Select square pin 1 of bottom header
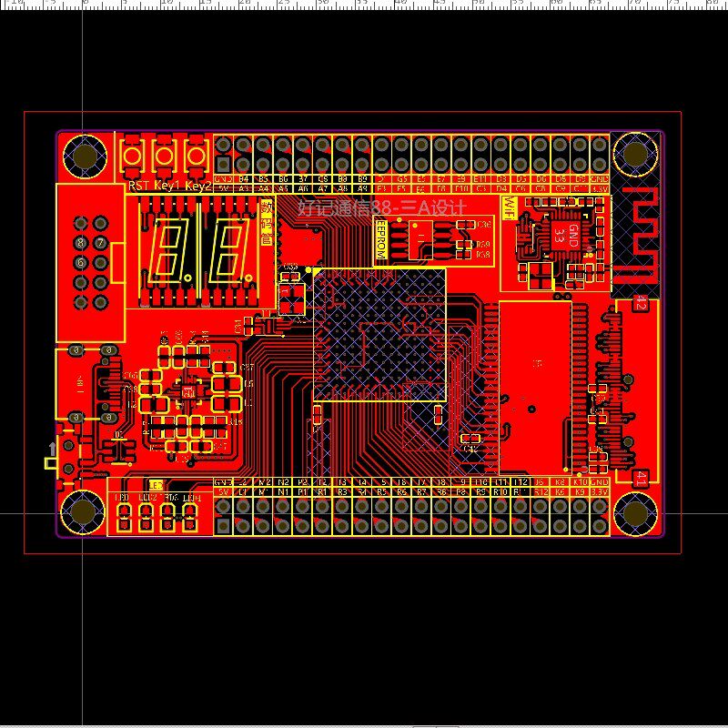 click(x=223, y=526)
